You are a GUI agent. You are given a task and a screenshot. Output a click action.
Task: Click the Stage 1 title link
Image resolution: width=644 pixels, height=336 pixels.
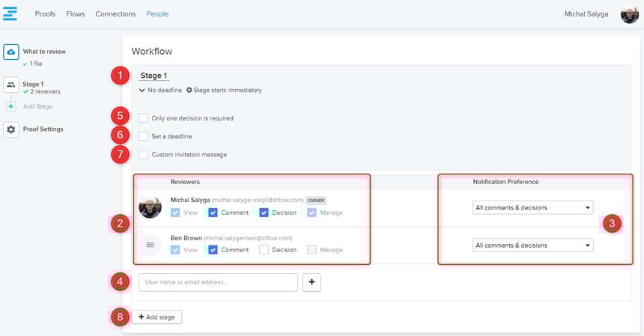154,76
